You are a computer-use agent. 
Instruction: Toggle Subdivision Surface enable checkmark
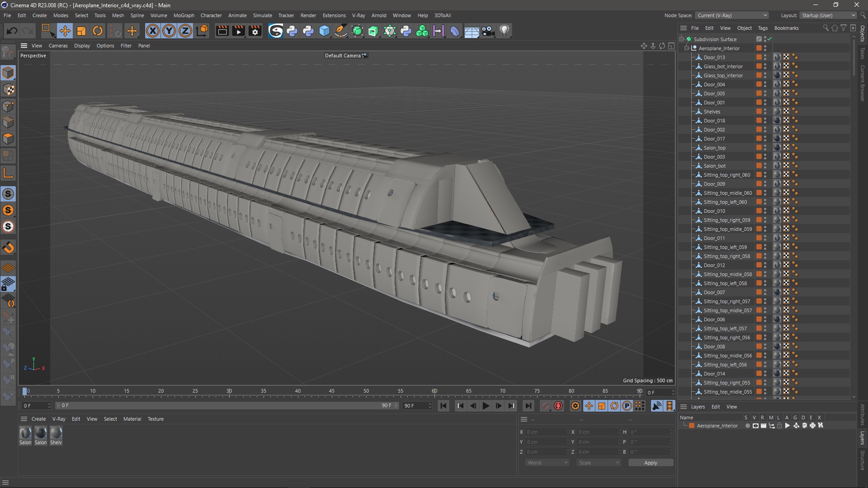pos(769,39)
